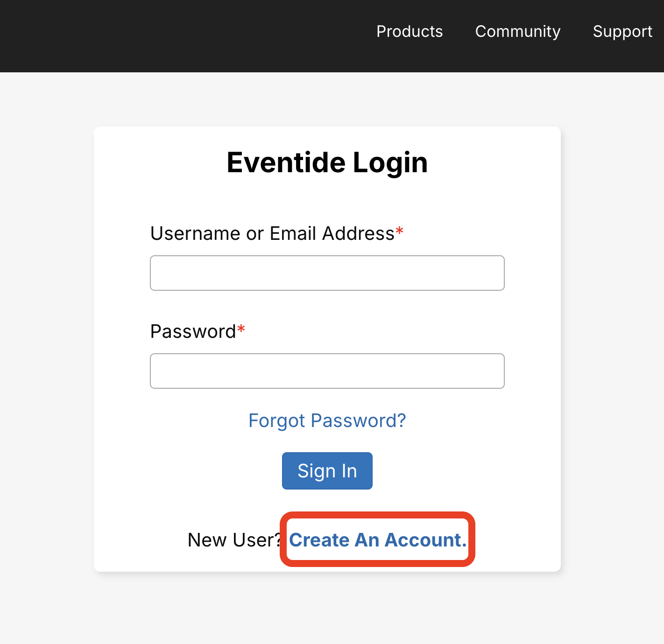Follow the Forgot Password? link
The image size is (664, 644).
click(x=327, y=420)
